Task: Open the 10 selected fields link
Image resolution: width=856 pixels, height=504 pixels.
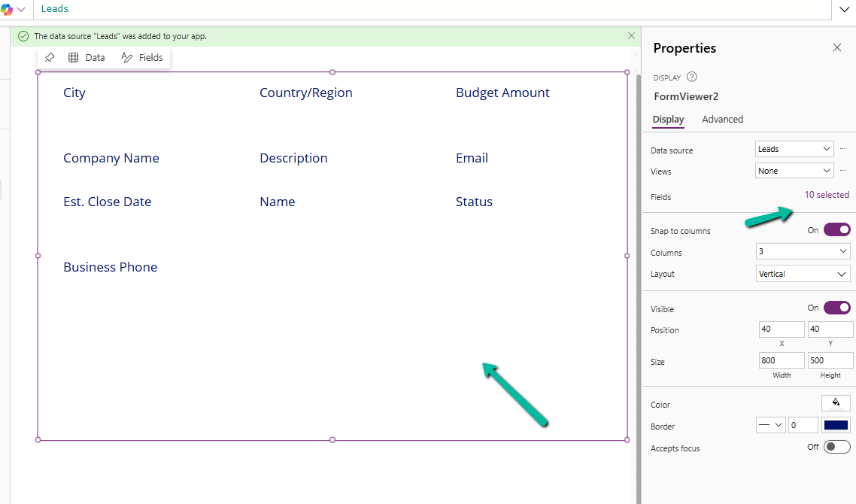Action: point(827,194)
